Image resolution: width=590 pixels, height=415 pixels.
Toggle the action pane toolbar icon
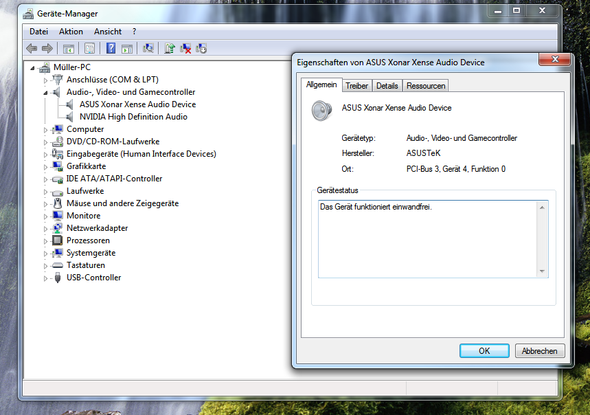coord(127,48)
